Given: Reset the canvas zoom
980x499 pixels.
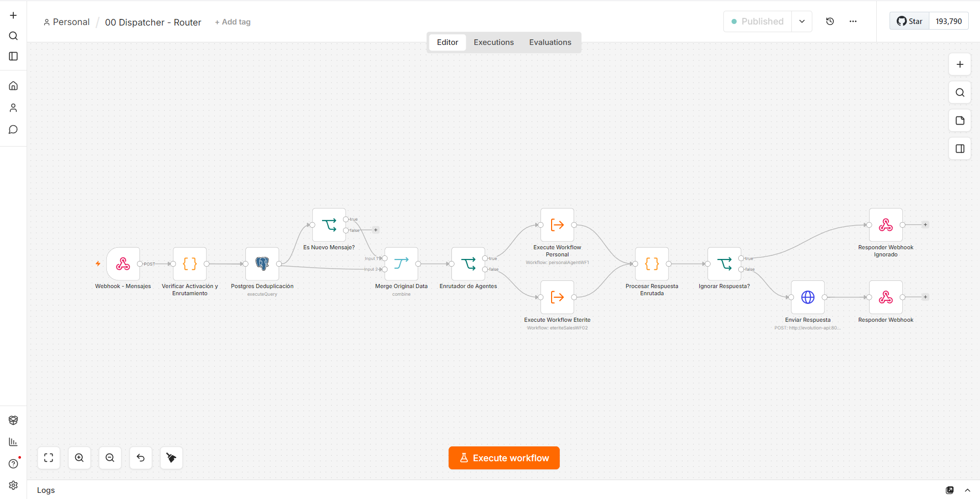Looking at the screenshot, I should click(x=141, y=458).
